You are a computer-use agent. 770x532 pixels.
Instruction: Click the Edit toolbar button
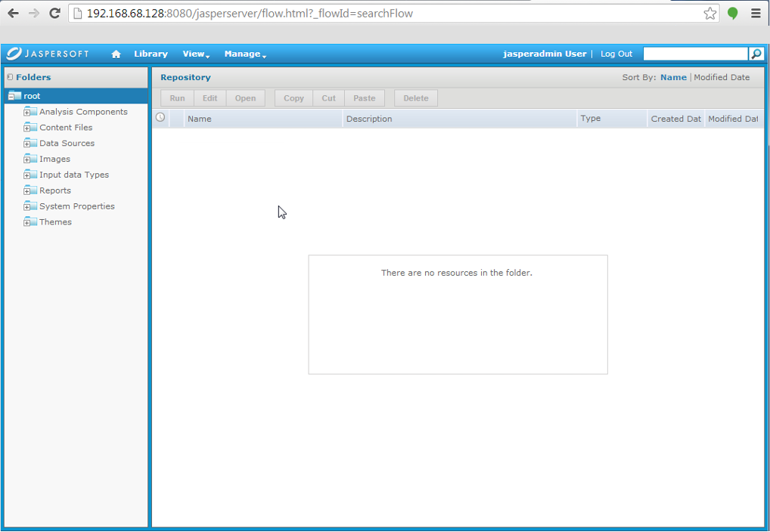point(210,98)
